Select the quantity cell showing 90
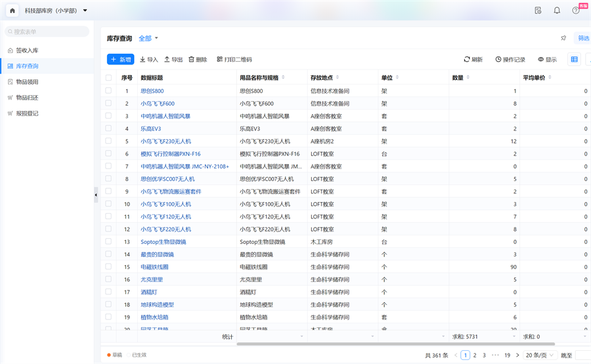 coord(484,267)
